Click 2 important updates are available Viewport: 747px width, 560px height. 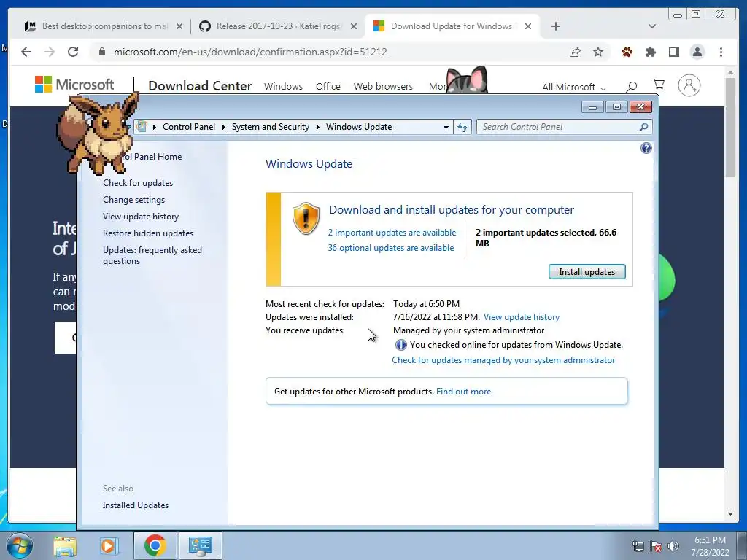coord(392,233)
